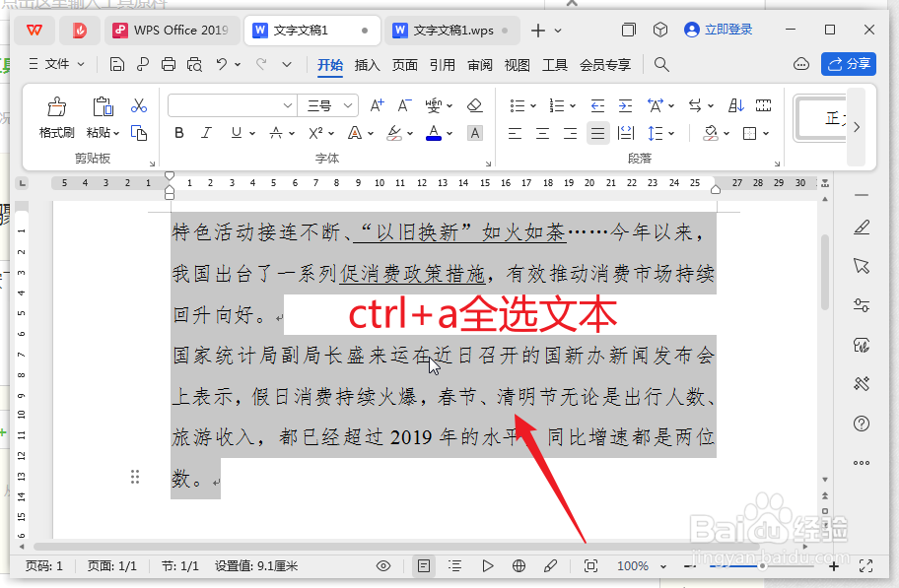Apply strikethrough to the selected text
Image resolution: width=899 pixels, height=588 pixels.
click(278, 132)
